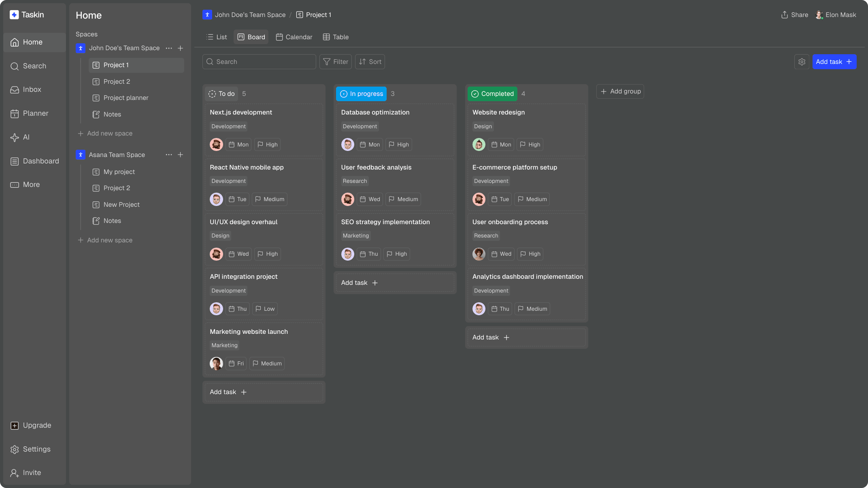Expand options for John Doe's Team Space
Image resolution: width=868 pixels, height=488 pixels.
coord(169,48)
